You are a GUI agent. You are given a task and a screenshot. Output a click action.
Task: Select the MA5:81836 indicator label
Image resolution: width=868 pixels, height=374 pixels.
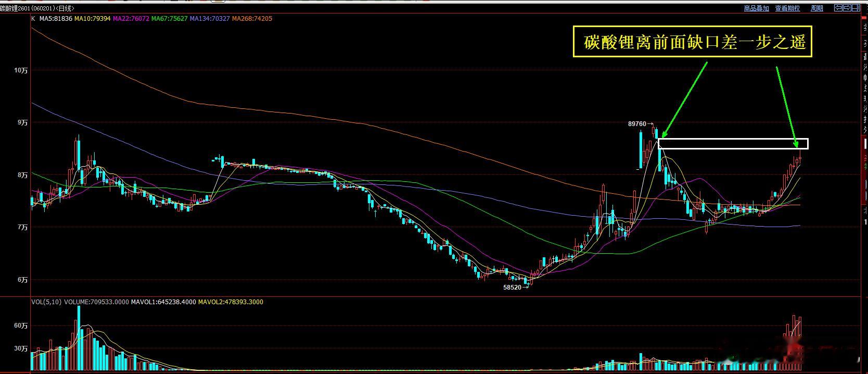tap(56, 19)
